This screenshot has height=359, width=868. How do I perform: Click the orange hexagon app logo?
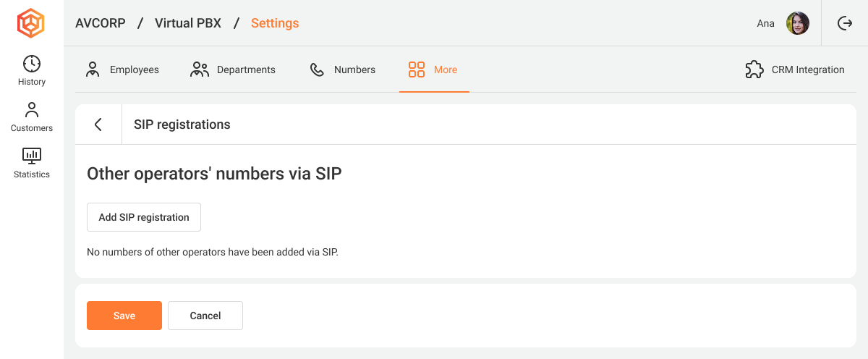point(31,23)
